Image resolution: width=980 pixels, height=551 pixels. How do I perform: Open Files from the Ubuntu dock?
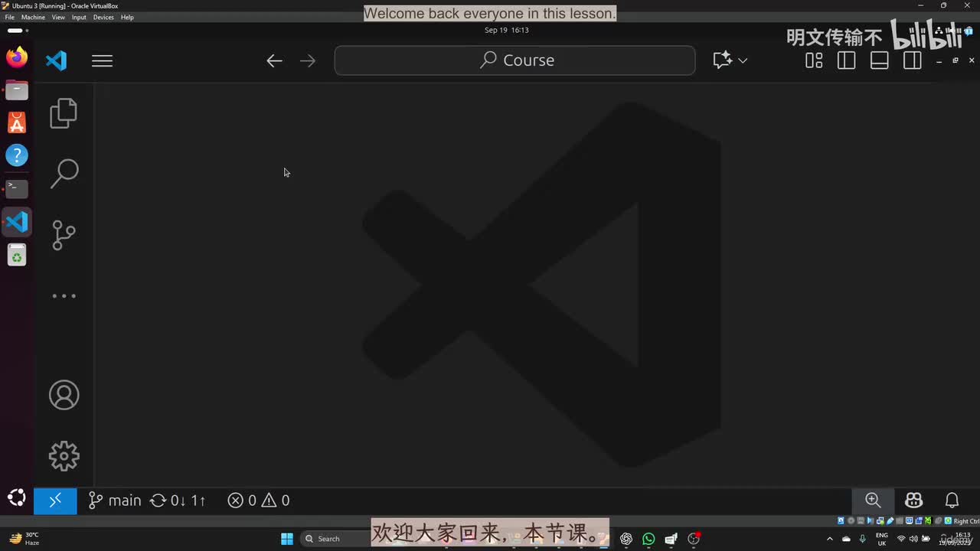click(17, 90)
